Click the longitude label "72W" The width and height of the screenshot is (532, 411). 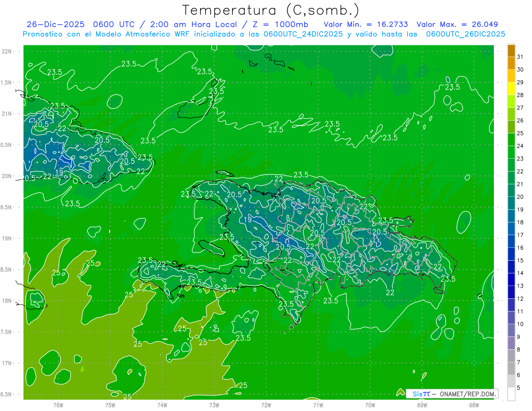click(x=266, y=405)
